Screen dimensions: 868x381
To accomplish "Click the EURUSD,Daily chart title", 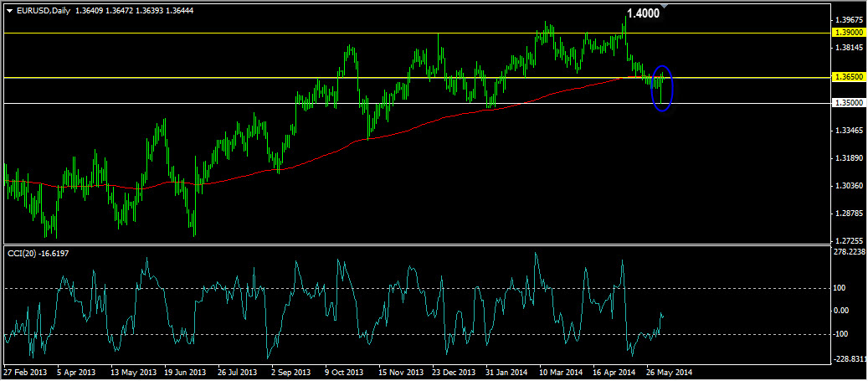I will (44, 11).
